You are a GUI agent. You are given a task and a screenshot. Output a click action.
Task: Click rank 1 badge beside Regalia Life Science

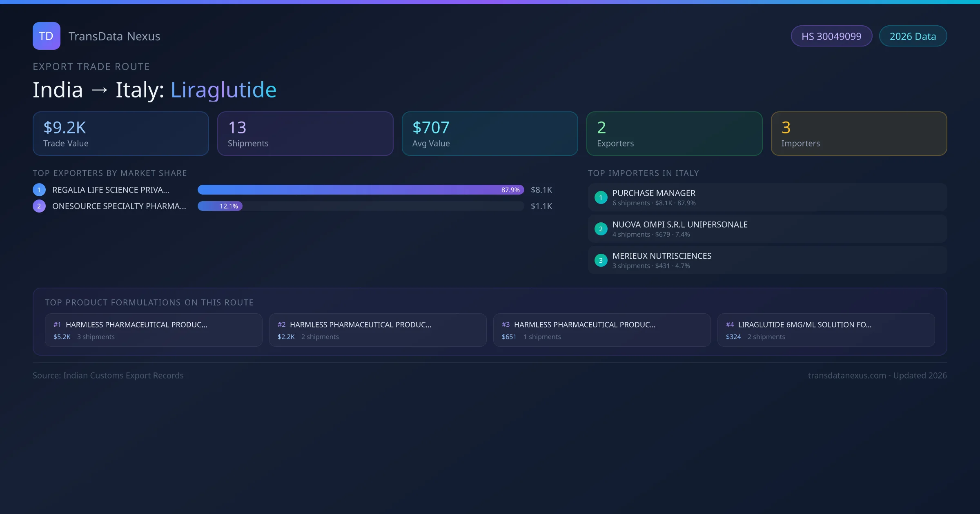click(x=39, y=190)
